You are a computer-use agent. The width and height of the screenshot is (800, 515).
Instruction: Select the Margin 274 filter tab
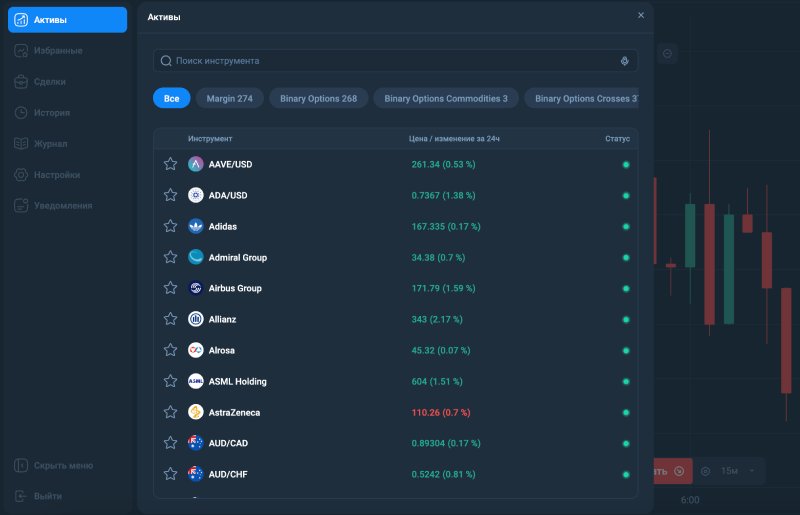pyautogui.click(x=230, y=98)
